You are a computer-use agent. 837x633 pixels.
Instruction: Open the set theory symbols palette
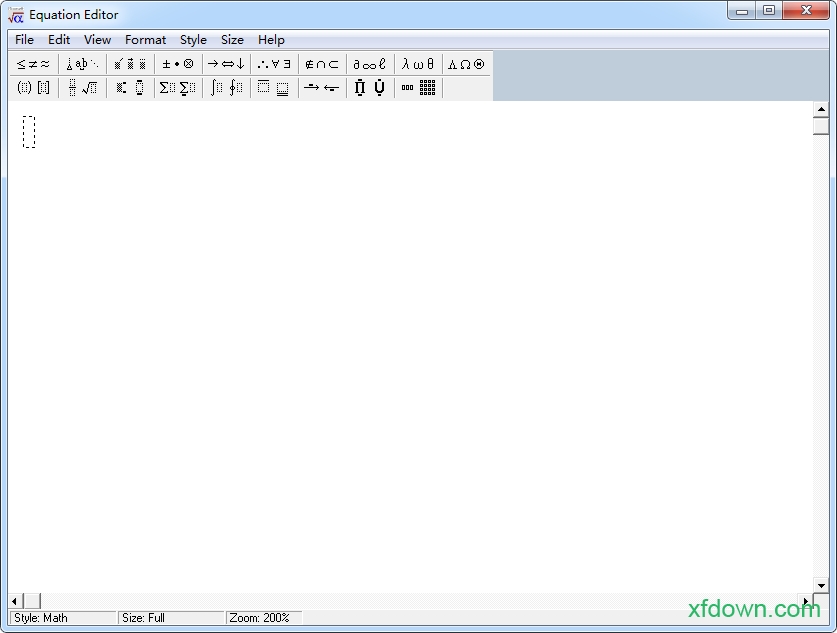coord(322,64)
